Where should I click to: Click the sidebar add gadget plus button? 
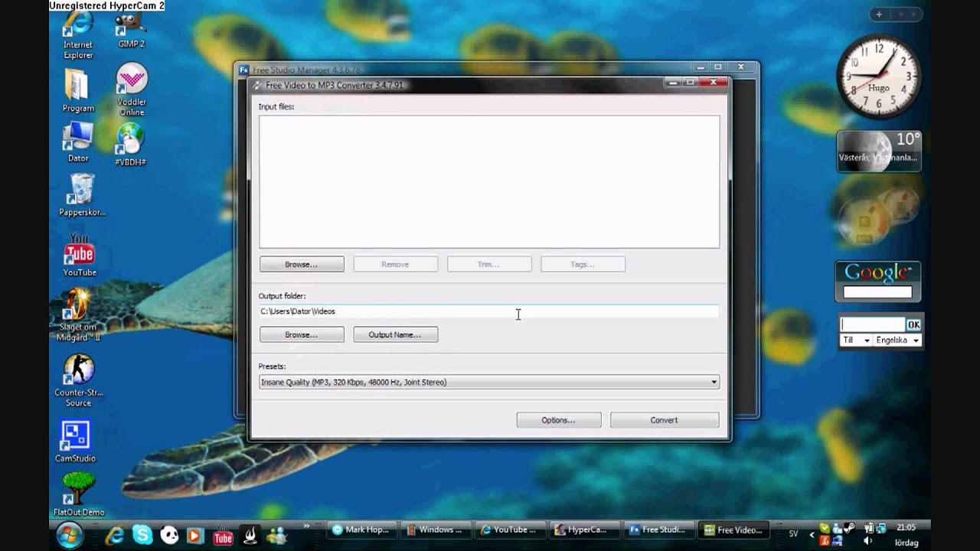click(879, 15)
